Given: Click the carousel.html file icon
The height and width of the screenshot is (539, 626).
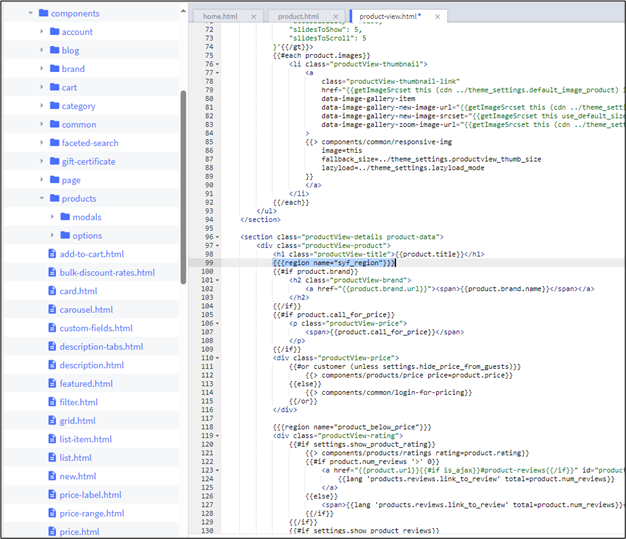Looking at the screenshot, I should pos(52,309).
